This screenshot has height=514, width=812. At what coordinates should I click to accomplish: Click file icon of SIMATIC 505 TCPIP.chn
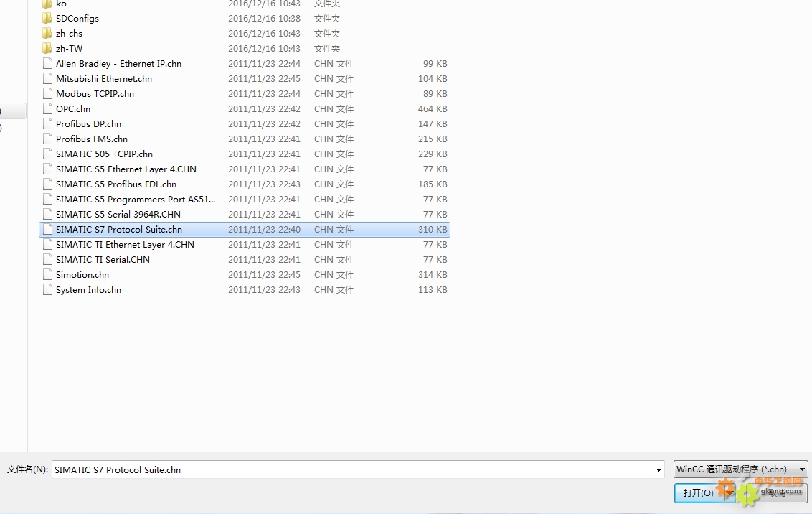47,154
